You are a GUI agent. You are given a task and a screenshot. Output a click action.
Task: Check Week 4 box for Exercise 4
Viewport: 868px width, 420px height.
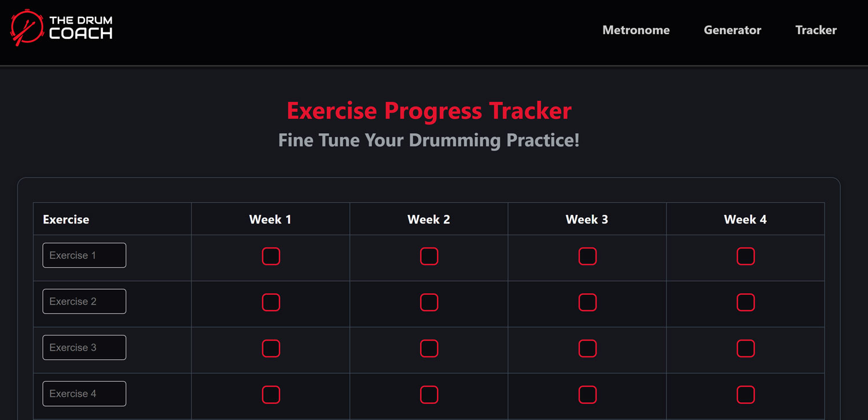(x=745, y=395)
